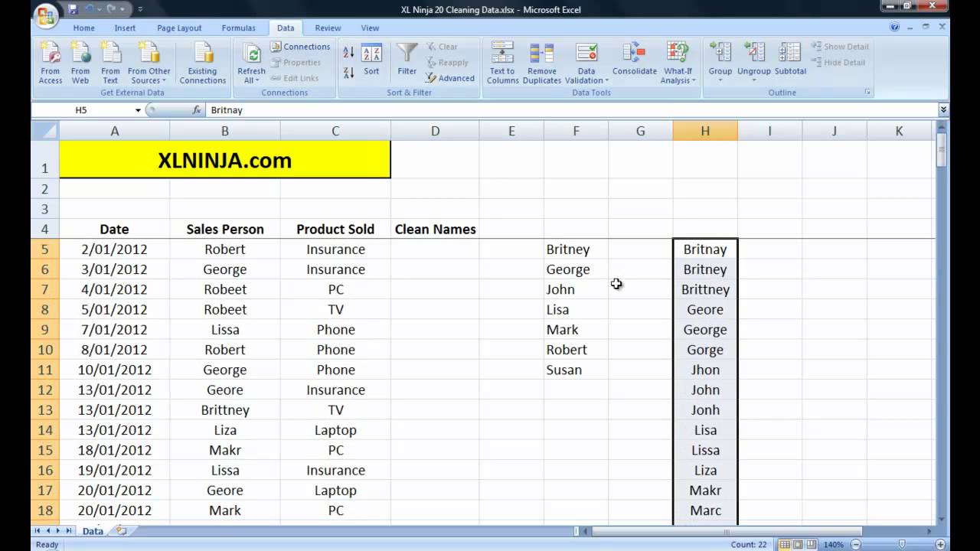This screenshot has height=551, width=980.
Task: Select the Laptop cell in row 14
Action: click(335, 430)
